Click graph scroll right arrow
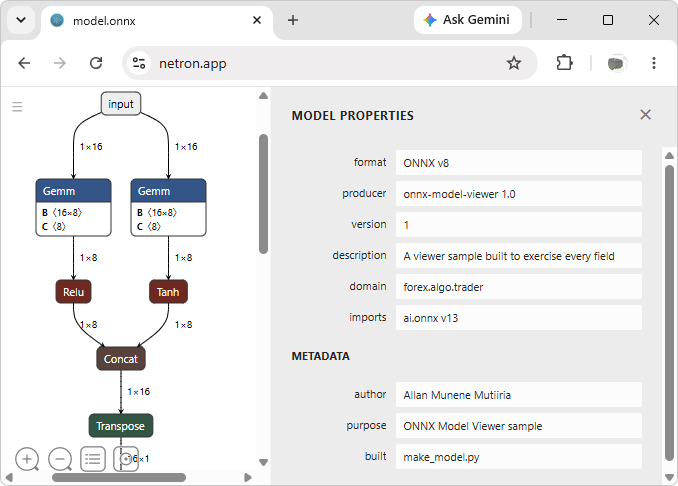The image size is (678, 486). (247, 477)
